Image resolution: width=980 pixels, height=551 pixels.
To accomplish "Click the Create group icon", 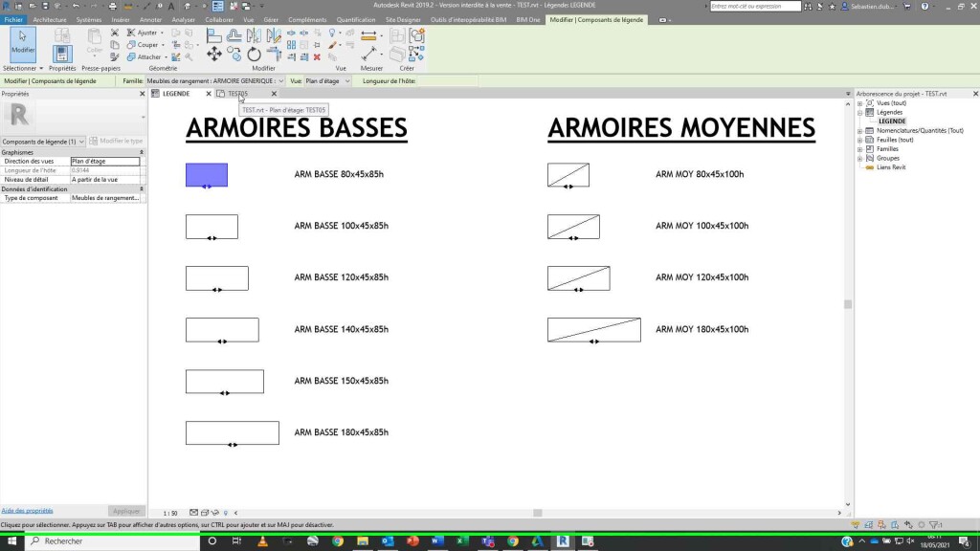I will click(x=416, y=35).
